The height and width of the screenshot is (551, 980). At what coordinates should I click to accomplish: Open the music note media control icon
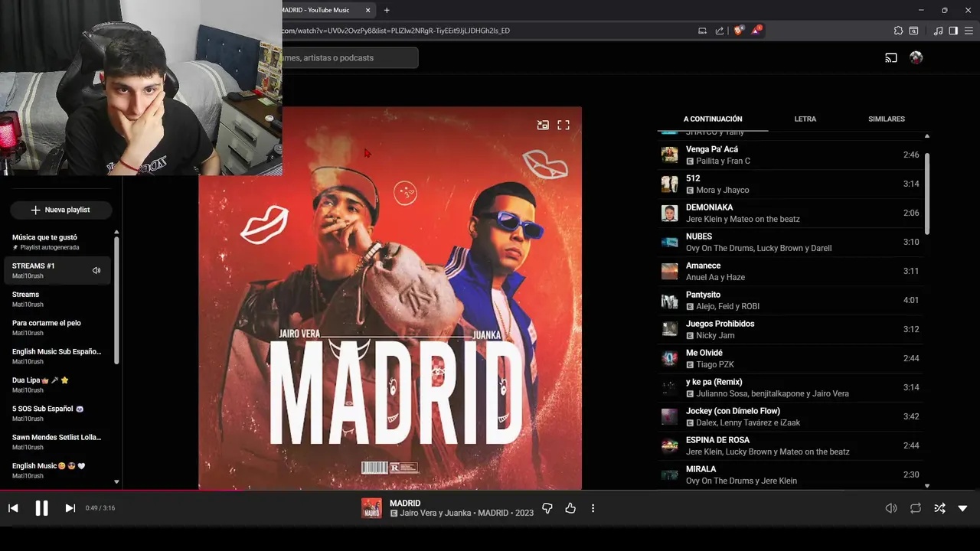pyautogui.click(x=938, y=31)
